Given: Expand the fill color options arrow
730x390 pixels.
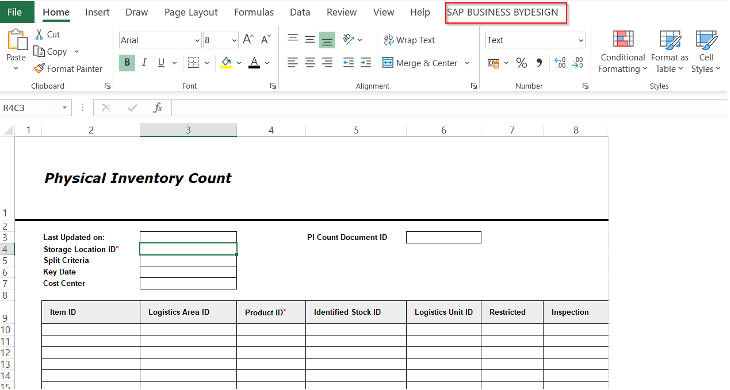Looking at the screenshot, I should coord(239,62).
